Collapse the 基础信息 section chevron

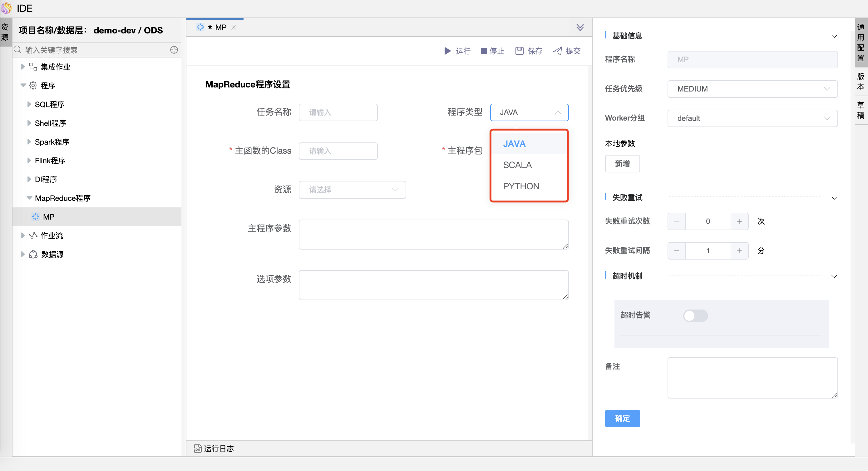coord(834,36)
